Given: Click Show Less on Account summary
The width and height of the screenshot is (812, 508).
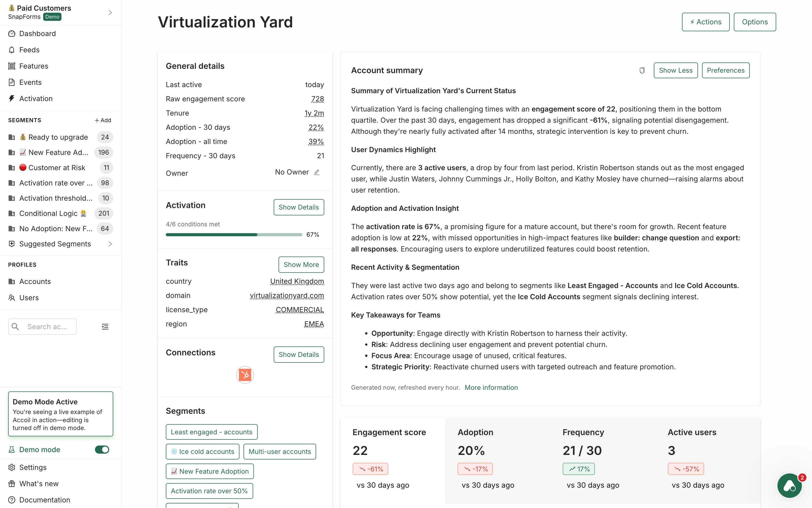Looking at the screenshot, I should [x=675, y=70].
